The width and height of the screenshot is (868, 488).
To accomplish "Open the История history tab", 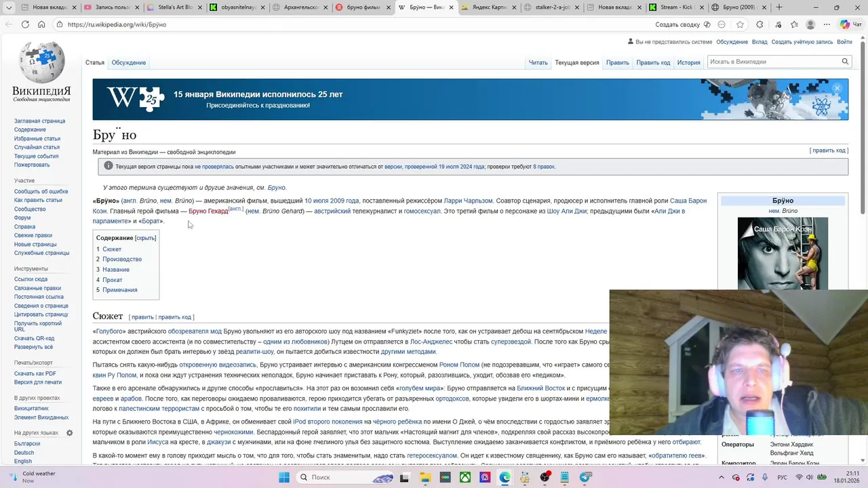I will [x=688, y=62].
